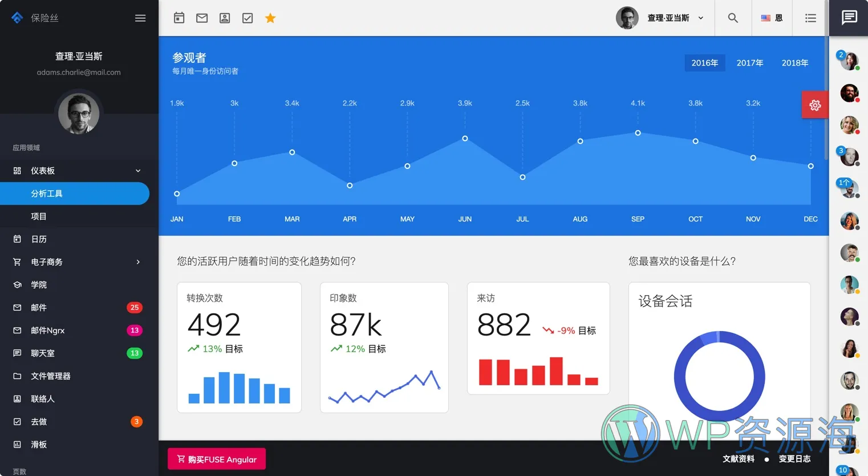
Task: Select the 2017年 tab
Action: click(749, 63)
